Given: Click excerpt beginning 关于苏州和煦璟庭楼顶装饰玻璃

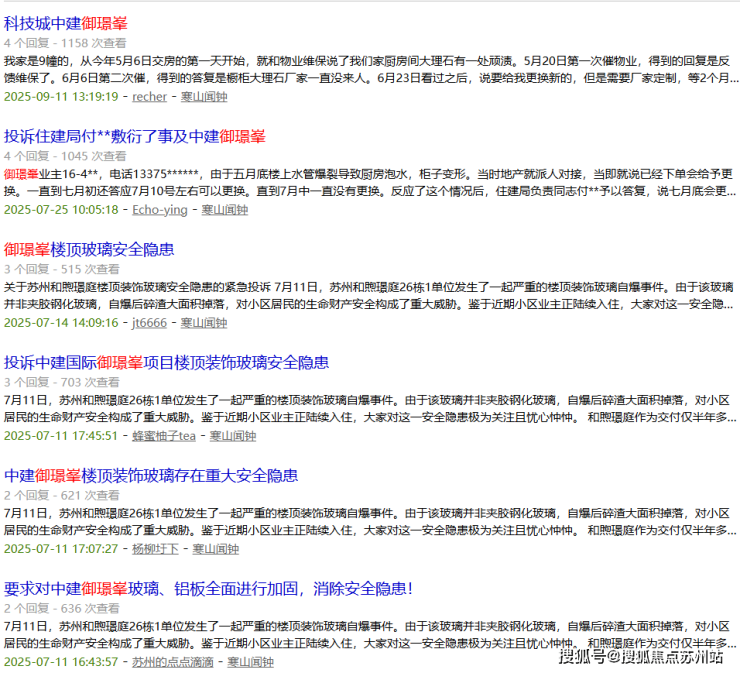Looking at the screenshot, I should [370, 295].
